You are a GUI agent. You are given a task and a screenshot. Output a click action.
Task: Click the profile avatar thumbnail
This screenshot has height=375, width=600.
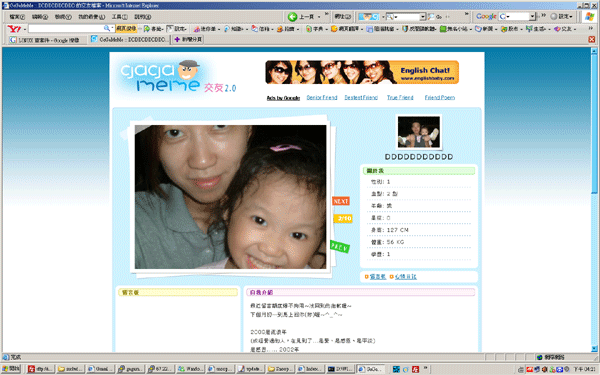pyautogui.click(x=419, y=132)
